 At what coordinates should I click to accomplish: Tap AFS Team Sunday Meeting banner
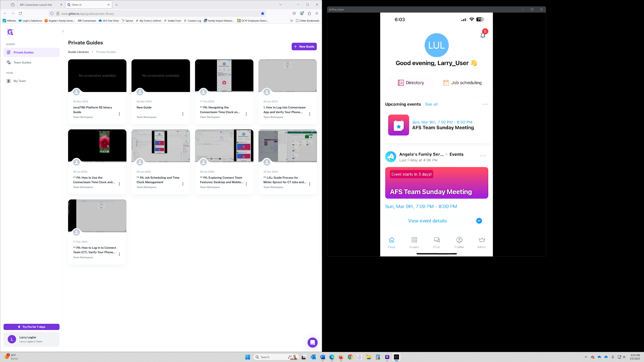[437, 183]
